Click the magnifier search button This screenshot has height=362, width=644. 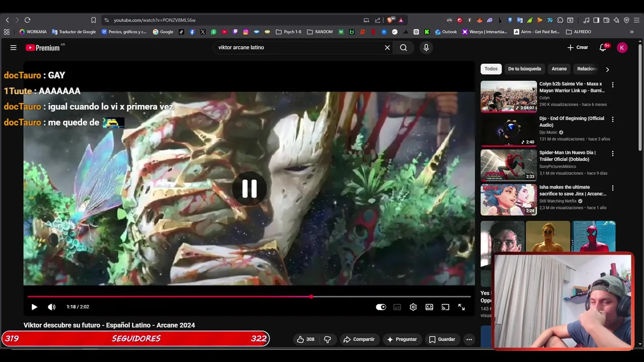pyautogui.click(x=404, y=47)
